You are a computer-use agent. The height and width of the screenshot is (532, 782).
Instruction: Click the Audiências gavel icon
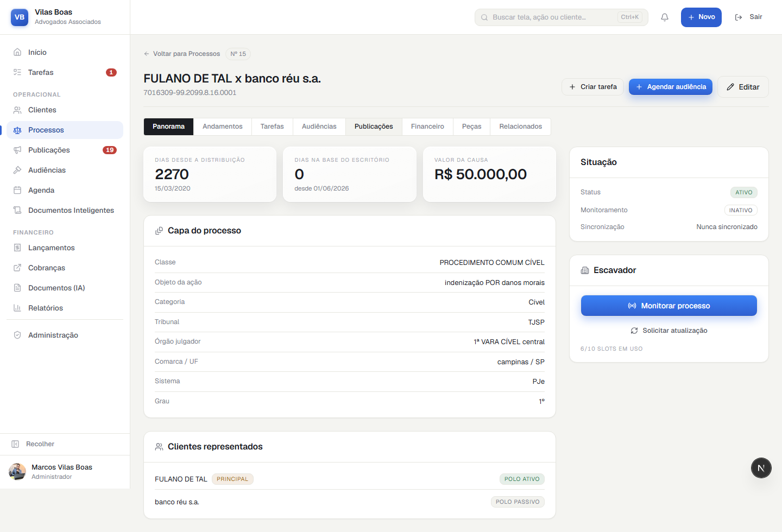coord(17,170)
